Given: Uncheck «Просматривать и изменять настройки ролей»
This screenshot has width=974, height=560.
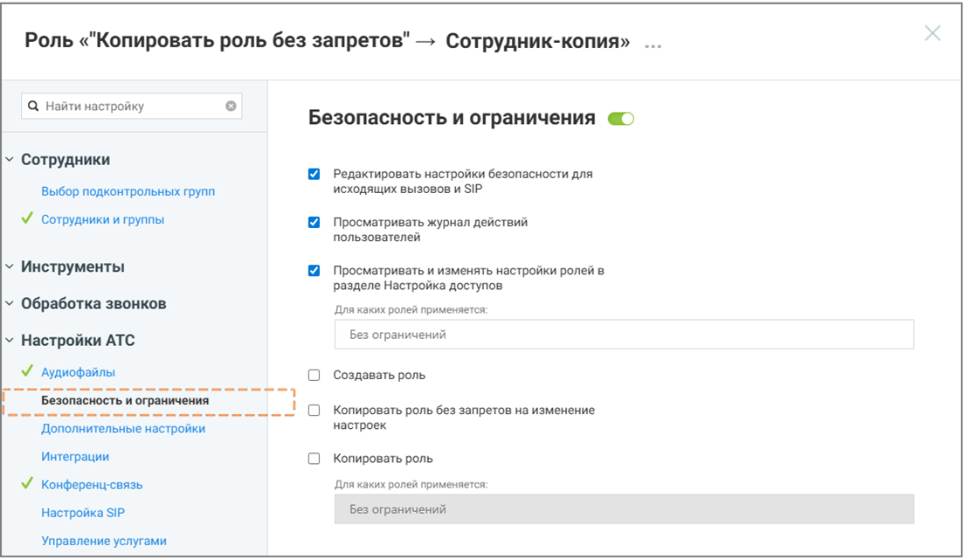Looking at the screenshot, I should click(314, 271).
